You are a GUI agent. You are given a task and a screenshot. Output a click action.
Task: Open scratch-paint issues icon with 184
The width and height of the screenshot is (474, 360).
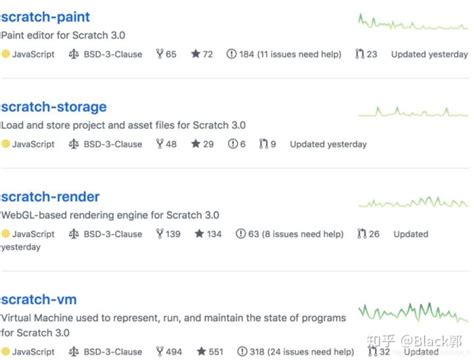[x=231, y=54]
